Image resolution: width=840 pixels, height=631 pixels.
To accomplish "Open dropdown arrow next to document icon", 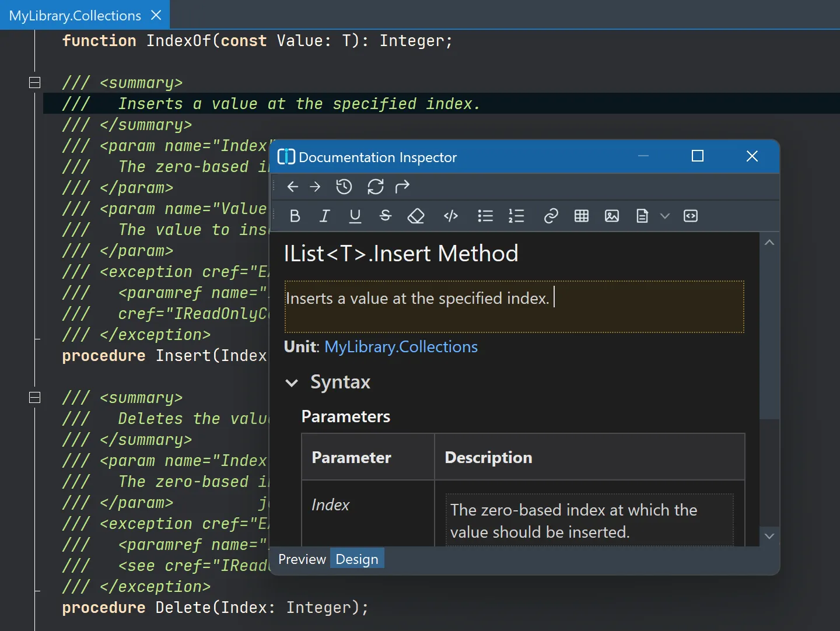I will 664,216.
